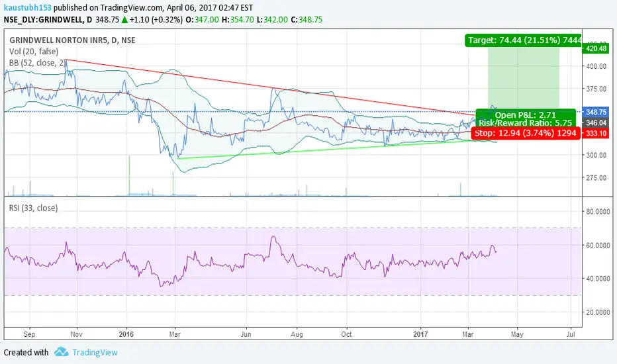Click the 60.0000 RSI axis label
This screenshot has height=364, width=617.
598,245
